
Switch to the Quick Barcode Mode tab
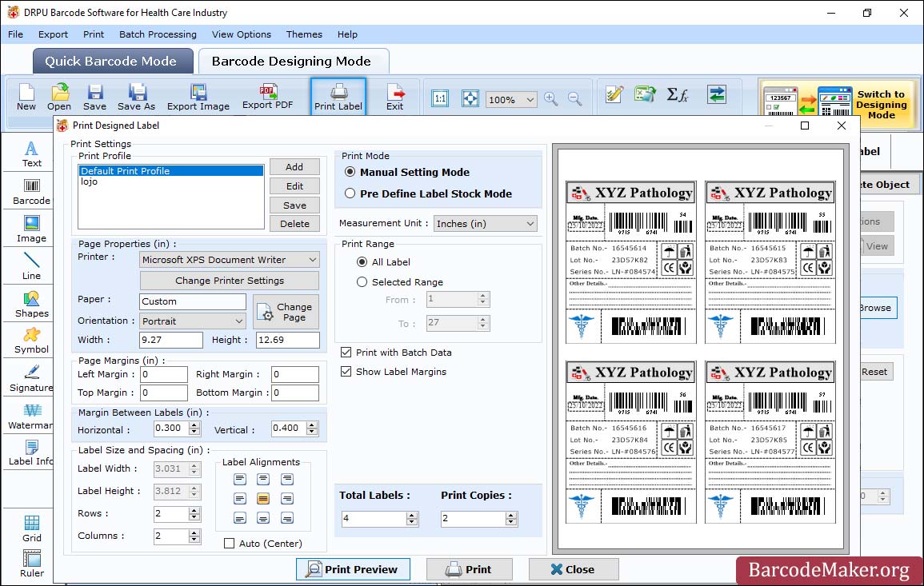tap(113, 62)
